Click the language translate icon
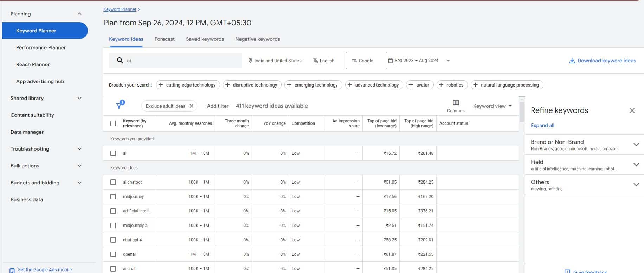644x273 pixels. click(315, 61)
